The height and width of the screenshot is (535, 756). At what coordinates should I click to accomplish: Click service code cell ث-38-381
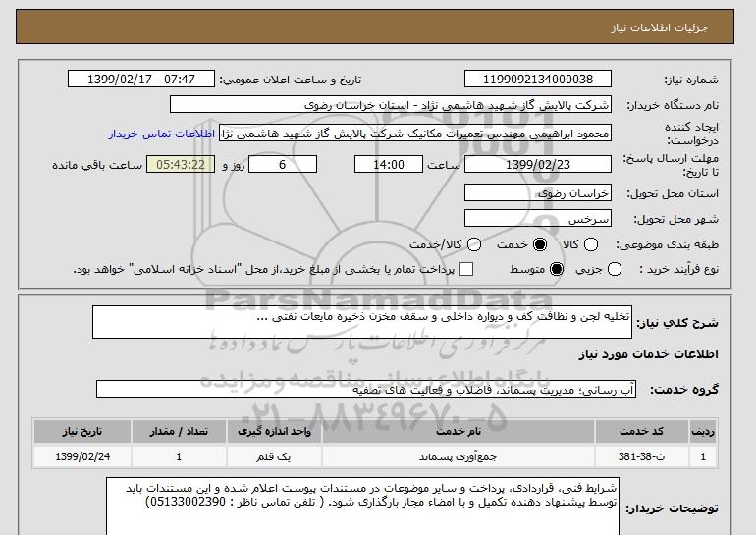641,456
